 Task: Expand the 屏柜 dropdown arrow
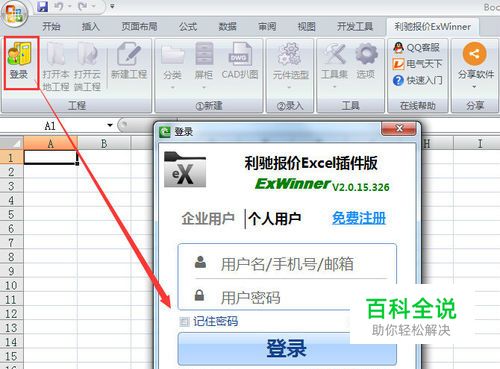204,87
